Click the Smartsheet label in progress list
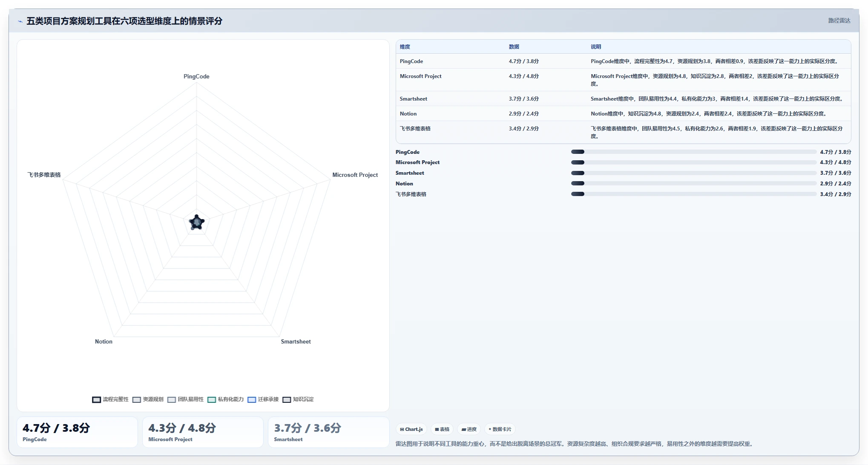The height and width of the screenshot is (465, 868). click(x=410, y=173)
